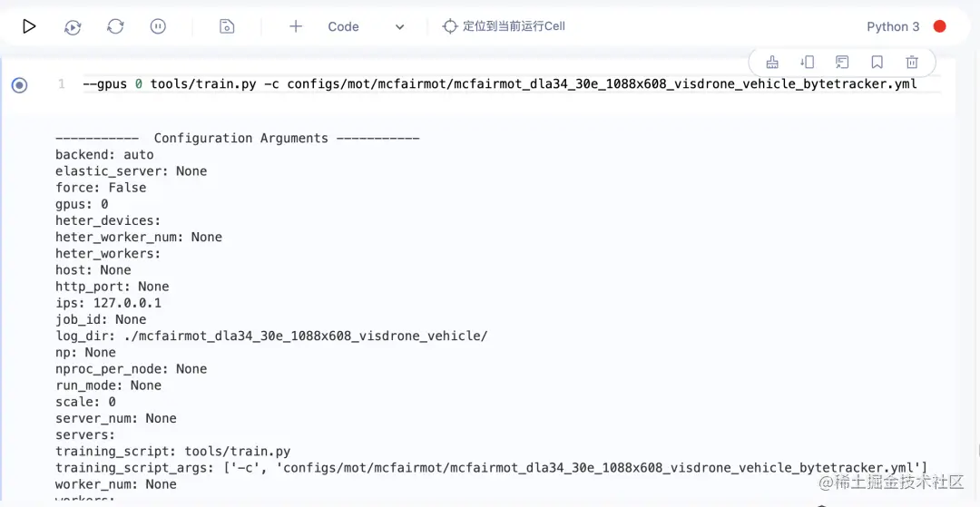Click the 'run_mode: None' output line
980x507 pixels.
(108, 385)
